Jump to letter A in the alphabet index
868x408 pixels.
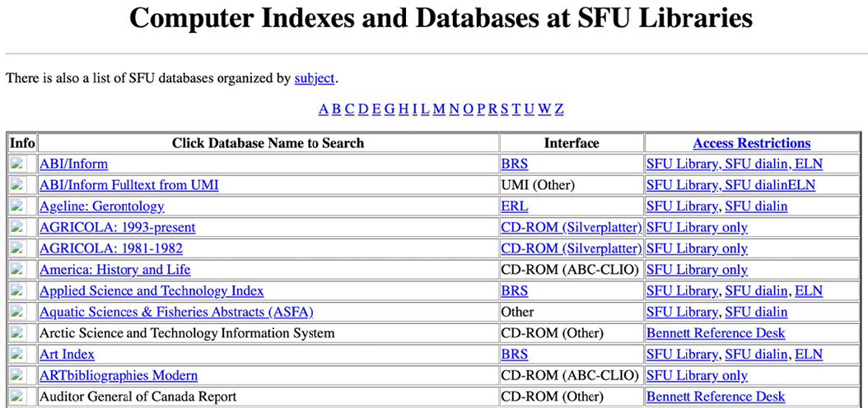tap(324, 109)
